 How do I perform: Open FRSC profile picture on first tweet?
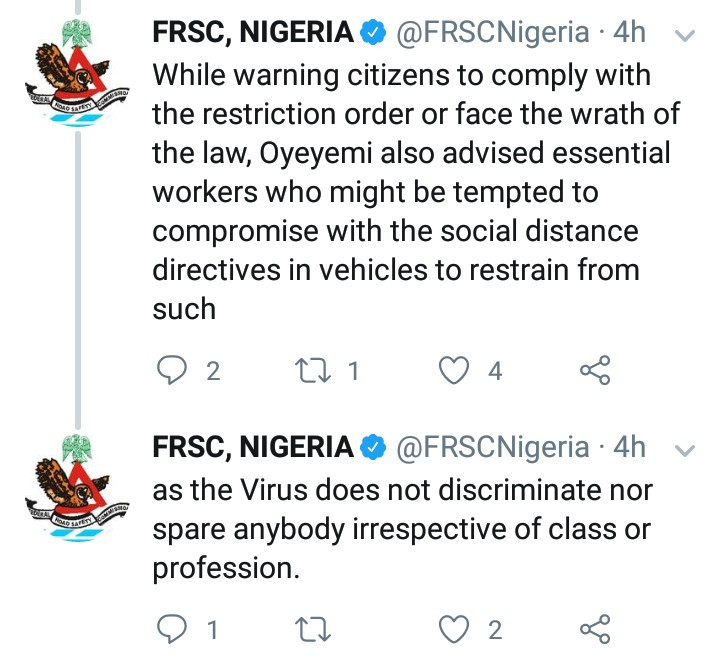[x=77, y=72]
